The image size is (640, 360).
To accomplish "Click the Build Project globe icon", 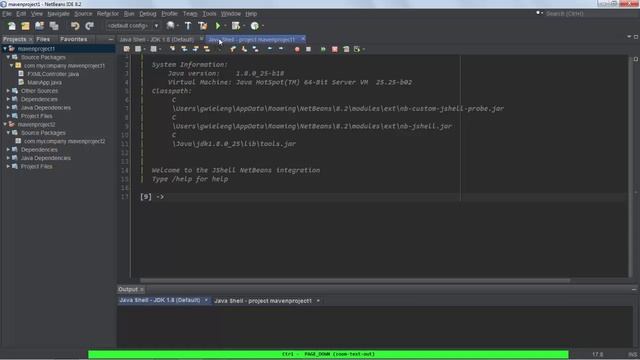I will tap(171, 26).
